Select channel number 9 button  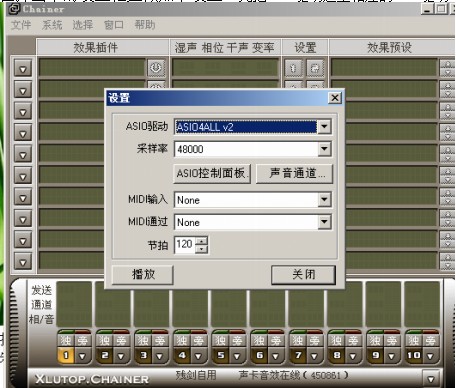pos(375,355)
